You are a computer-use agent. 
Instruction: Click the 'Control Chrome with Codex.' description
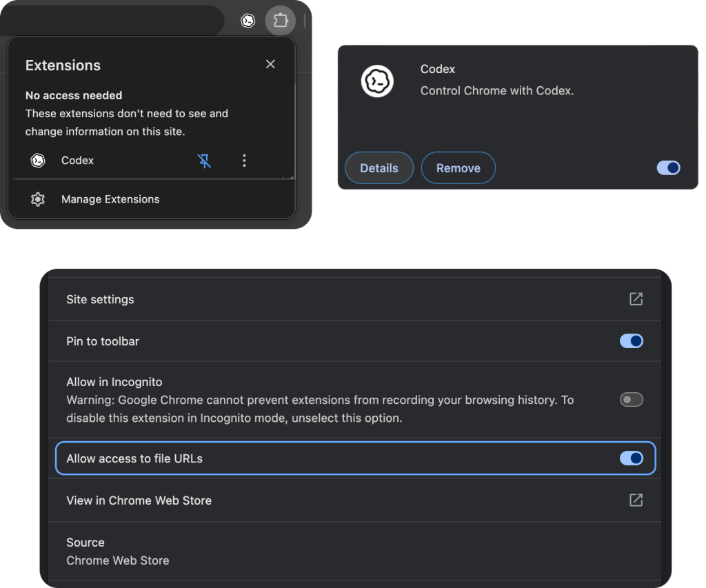pos(497,90)
